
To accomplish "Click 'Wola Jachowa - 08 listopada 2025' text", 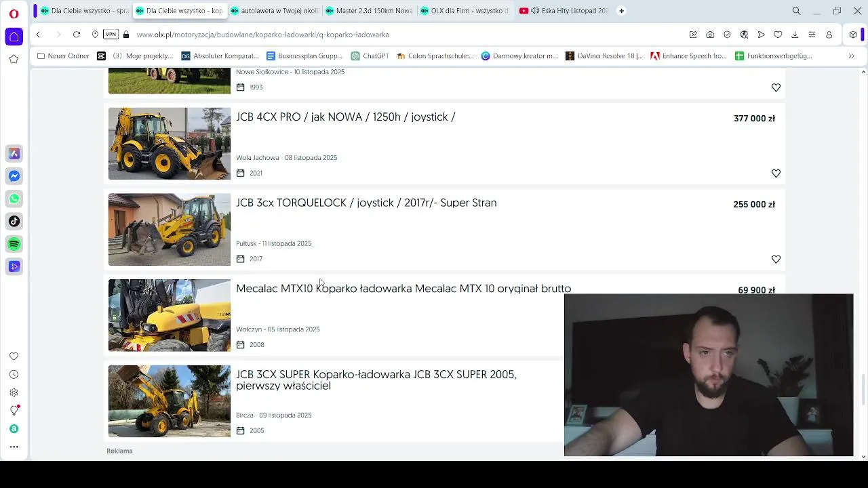I will point(286,158).
